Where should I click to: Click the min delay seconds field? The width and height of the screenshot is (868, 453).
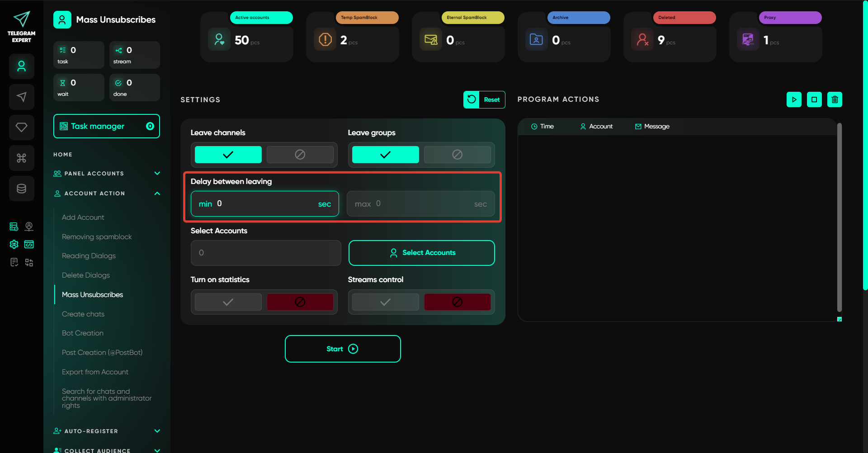coord(264,204)
